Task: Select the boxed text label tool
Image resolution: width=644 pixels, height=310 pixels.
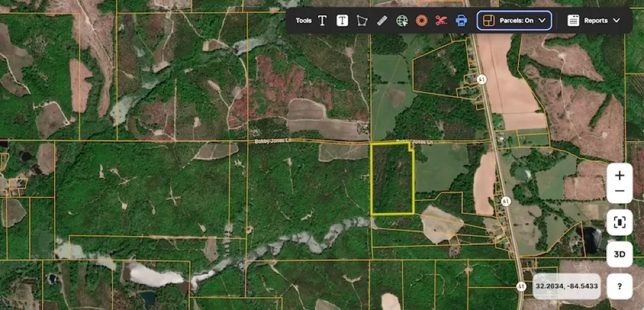Action: 343,21
